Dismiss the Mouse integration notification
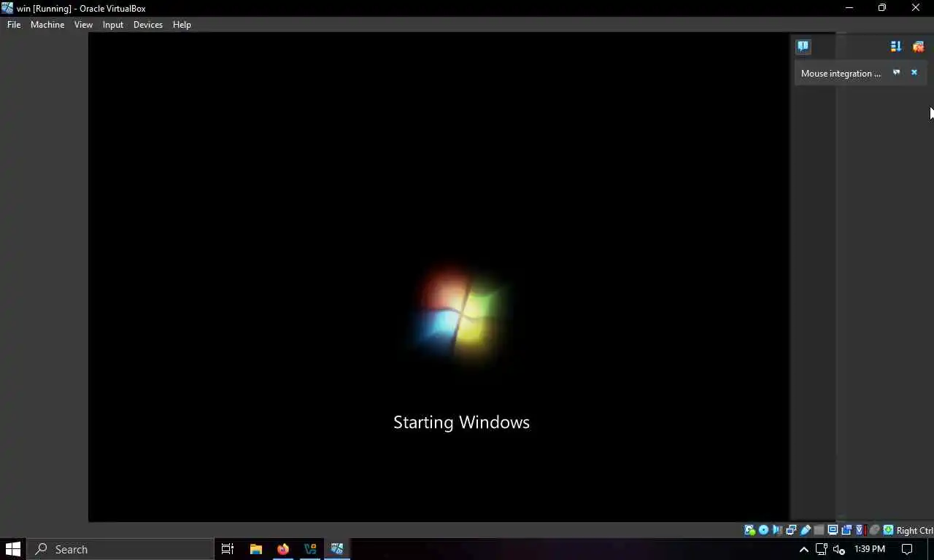Screen dimensions: 934x560 click(x=914, y=72)
